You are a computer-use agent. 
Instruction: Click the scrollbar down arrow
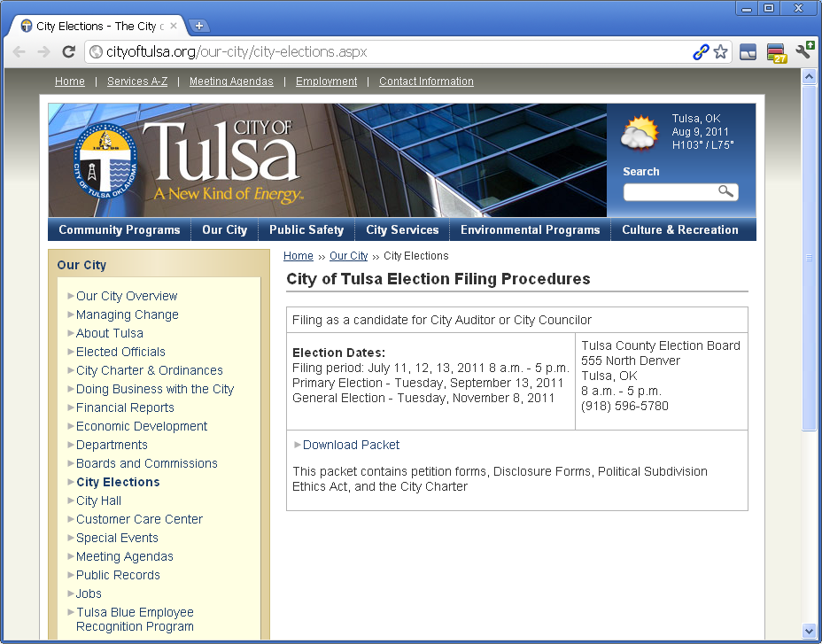(809, 631)
